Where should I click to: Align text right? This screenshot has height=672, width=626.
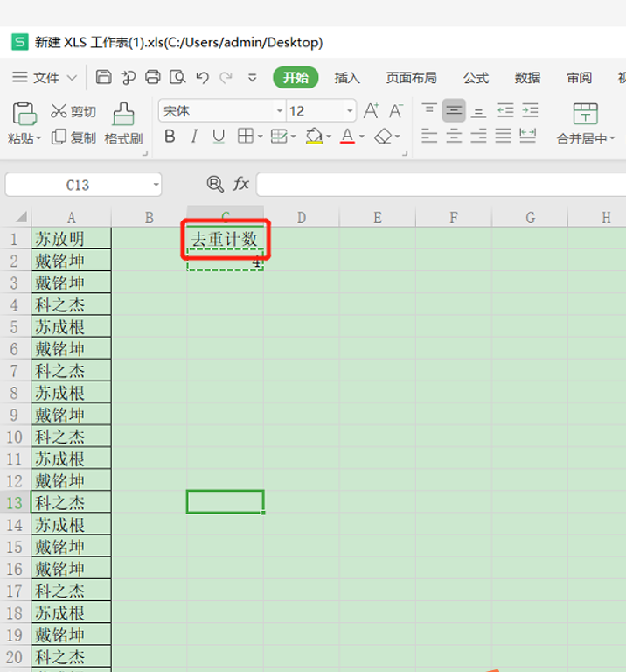pyautogui.click(x=478, y=136)
